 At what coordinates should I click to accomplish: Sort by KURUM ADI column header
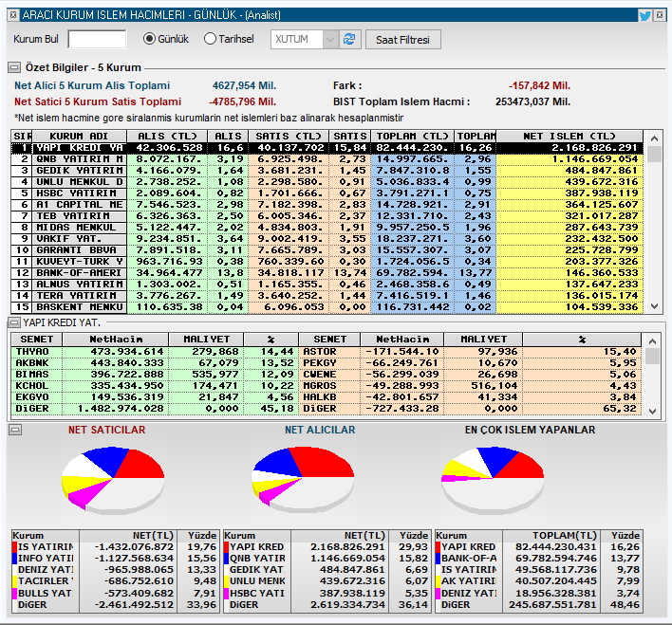click(x=80, y=137)
